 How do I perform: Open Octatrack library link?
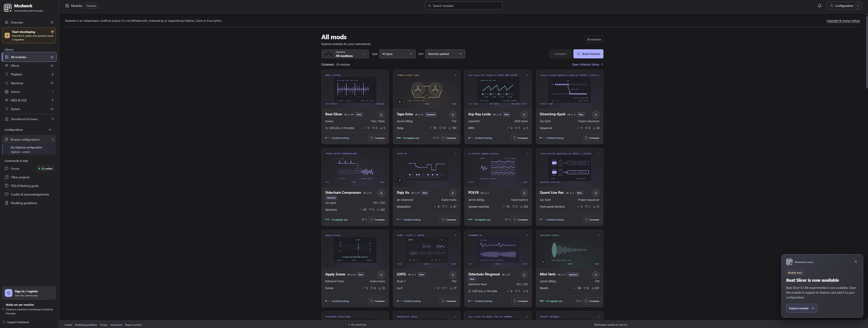tap(587, 65)
